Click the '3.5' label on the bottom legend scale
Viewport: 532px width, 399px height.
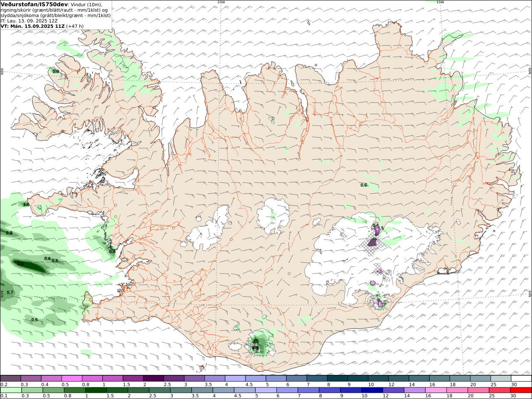pos(195,396)
